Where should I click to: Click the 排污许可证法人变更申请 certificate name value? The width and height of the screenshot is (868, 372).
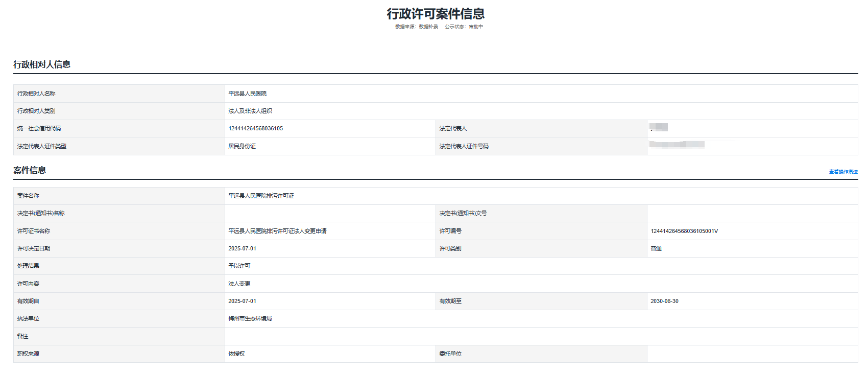tap(277, 231)
